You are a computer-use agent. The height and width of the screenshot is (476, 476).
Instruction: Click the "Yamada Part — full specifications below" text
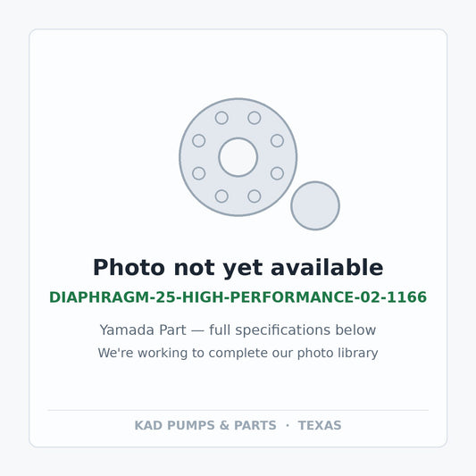click(x=238, y=330)
